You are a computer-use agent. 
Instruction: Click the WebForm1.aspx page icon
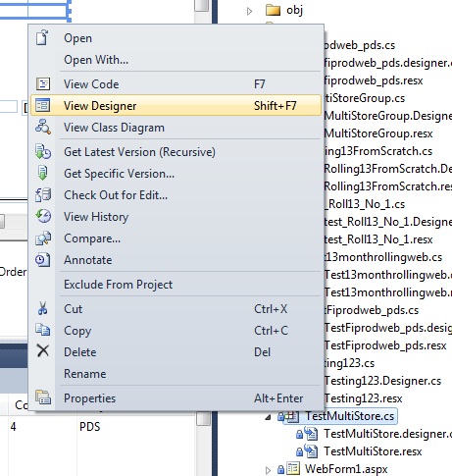[x=293, y=469]
